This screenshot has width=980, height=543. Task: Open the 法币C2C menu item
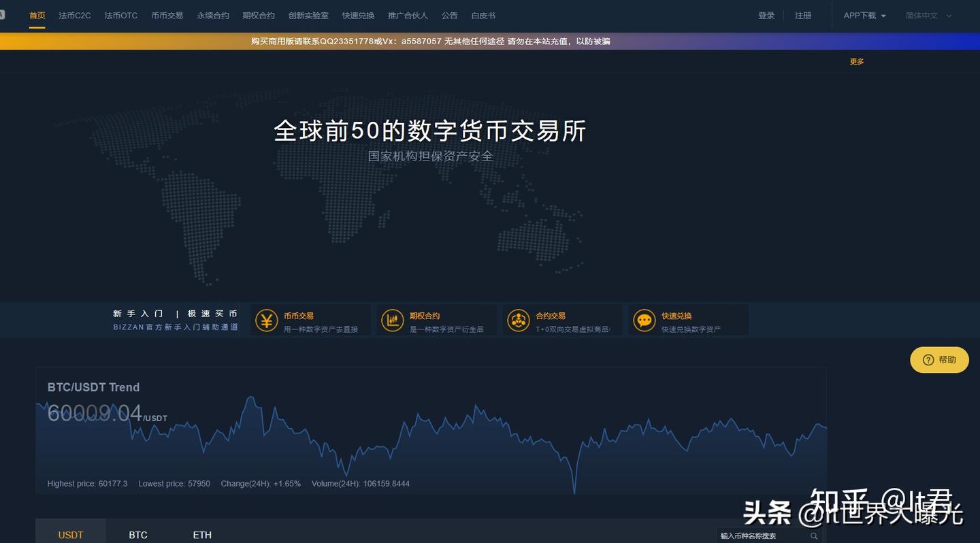(x=73, y=15)
